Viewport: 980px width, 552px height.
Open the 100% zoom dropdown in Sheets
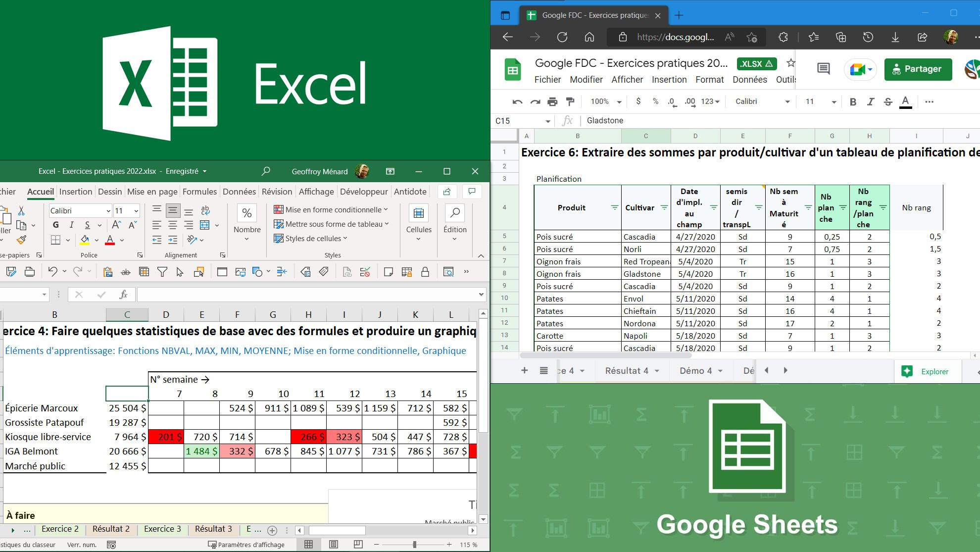pyautogui.click(x=606, y=101)
